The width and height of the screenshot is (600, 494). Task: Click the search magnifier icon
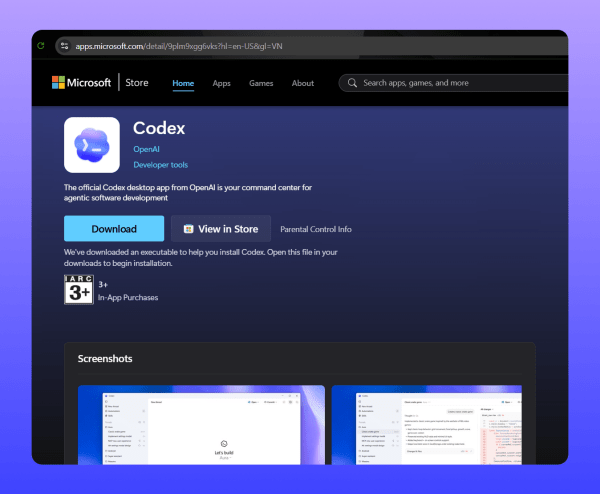(352, 83)
